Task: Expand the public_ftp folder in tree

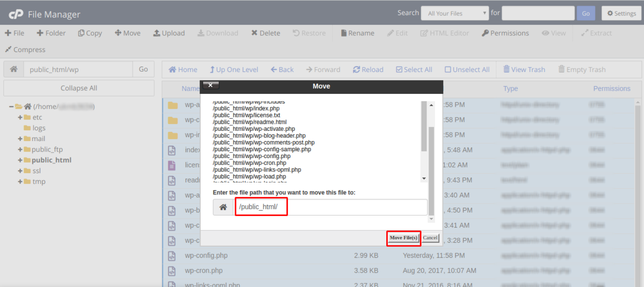Action: tap(20, 149)
